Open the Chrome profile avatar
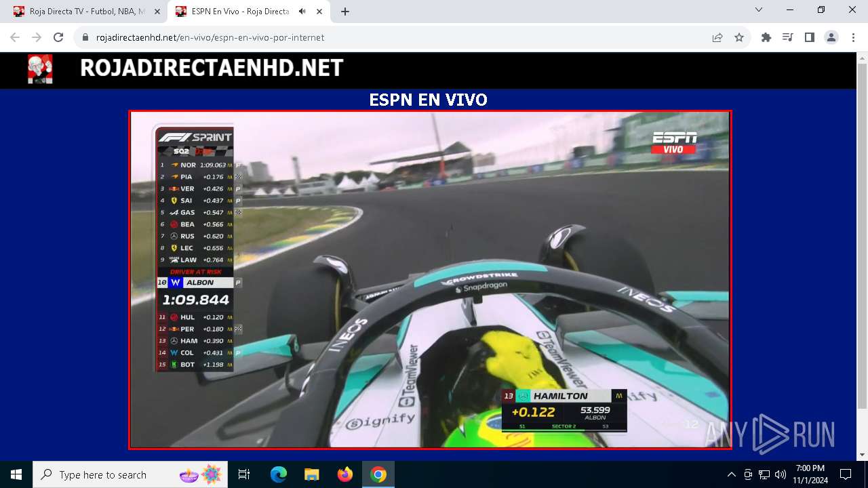868x488 pixels. (x=831, y=38)
